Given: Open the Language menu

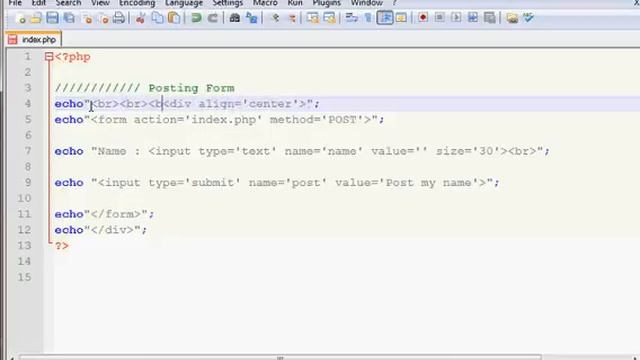Looking at the screenshot, I should click(x=184, y=3).
